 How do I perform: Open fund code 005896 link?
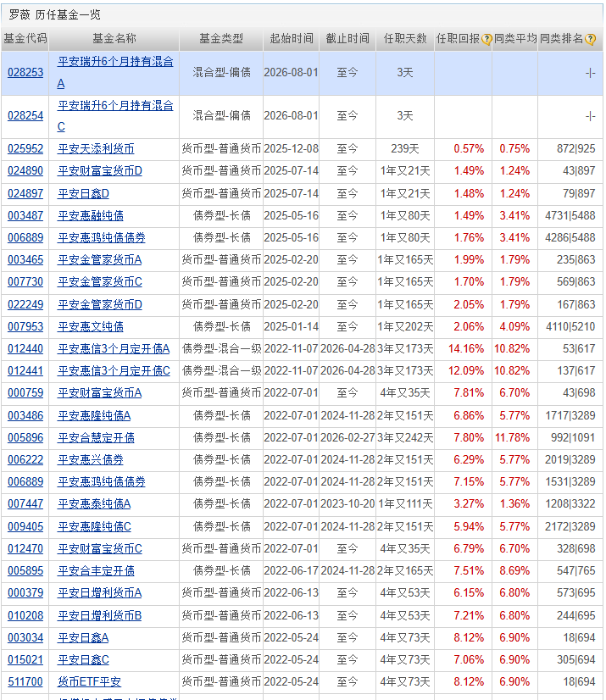pos(25,438)
